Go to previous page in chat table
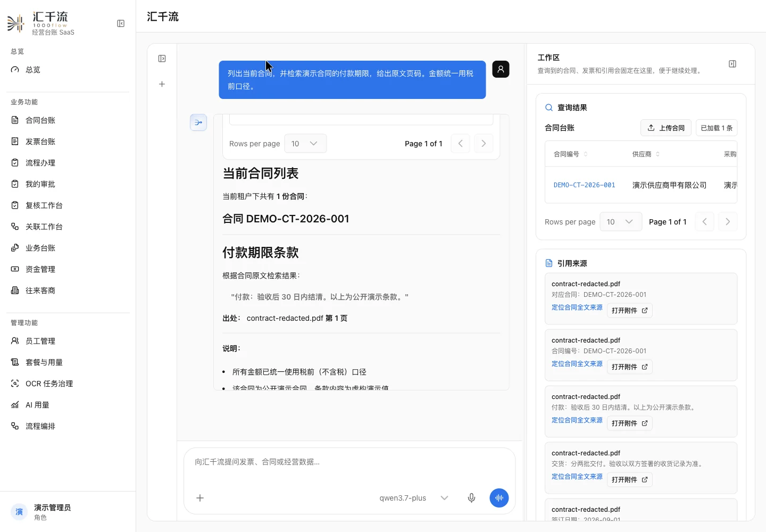766x532 pixels. pyautogui.click(x=460, y=143)
